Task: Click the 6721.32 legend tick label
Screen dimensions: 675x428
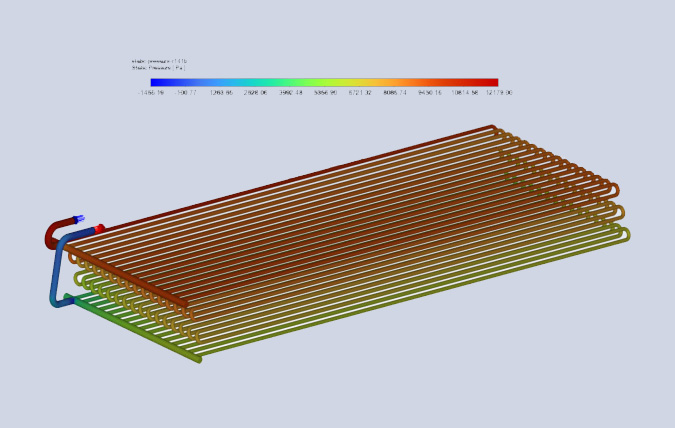Action: pyautogui.click(x=360, y=93)
